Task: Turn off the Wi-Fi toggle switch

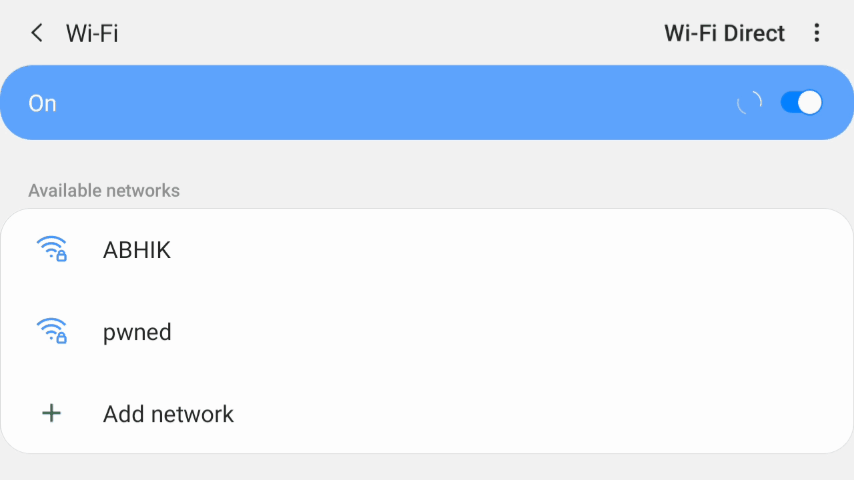Action: (801, 102)
